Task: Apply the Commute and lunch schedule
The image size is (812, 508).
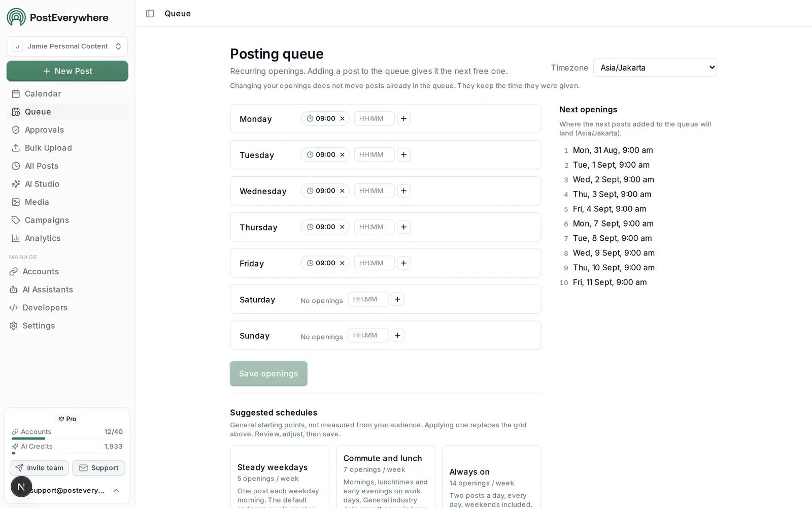Action: point(385,477)
